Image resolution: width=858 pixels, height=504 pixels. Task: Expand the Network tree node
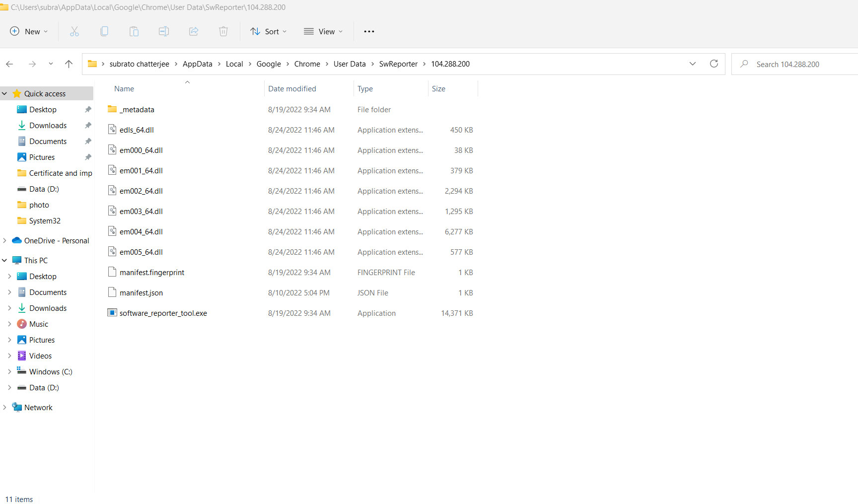click(x=5, y=407)
